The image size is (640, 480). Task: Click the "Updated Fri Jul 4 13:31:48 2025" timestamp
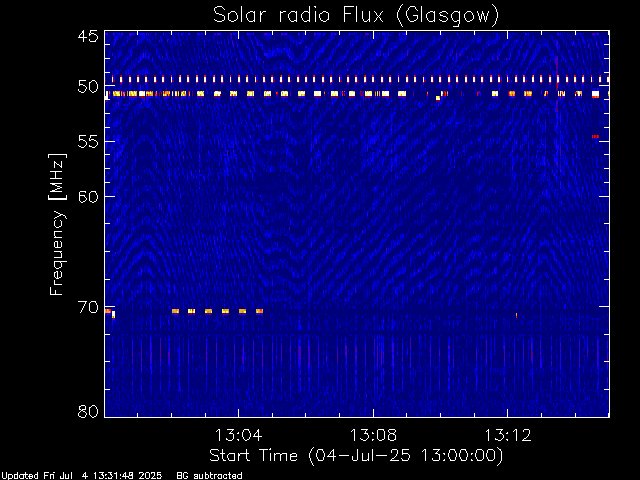tap(82, 476)
